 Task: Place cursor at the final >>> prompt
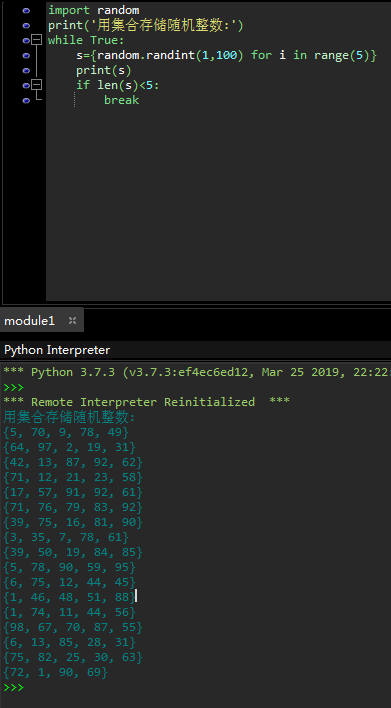click(x=13, y=687)
